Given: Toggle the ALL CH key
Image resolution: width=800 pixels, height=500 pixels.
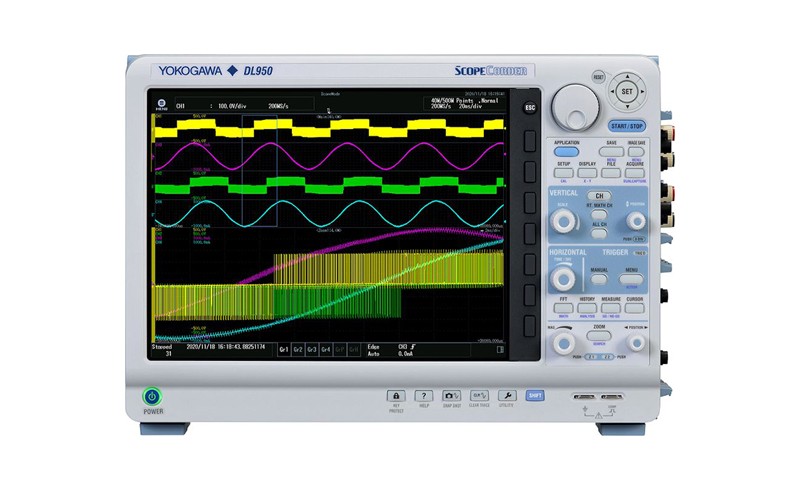Looking at the screenshot, I should 599,233.
